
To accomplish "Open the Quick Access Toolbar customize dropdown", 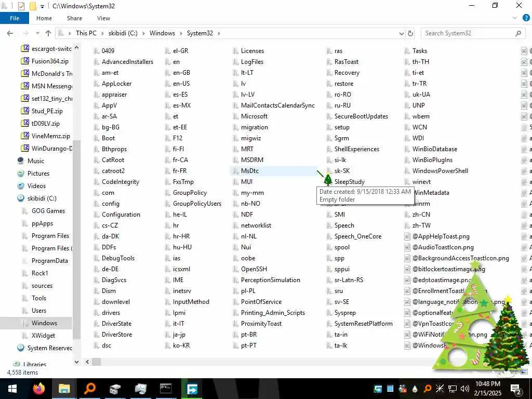I will (42, 6).
